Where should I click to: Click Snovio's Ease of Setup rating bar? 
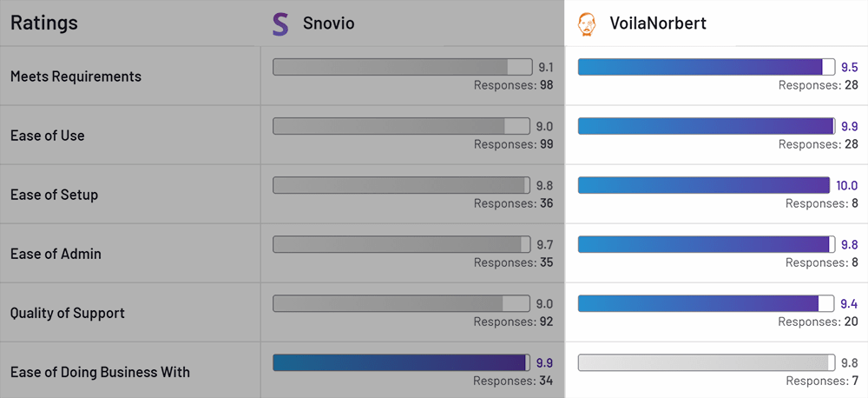pyautogui.click(x=403, y=185)
